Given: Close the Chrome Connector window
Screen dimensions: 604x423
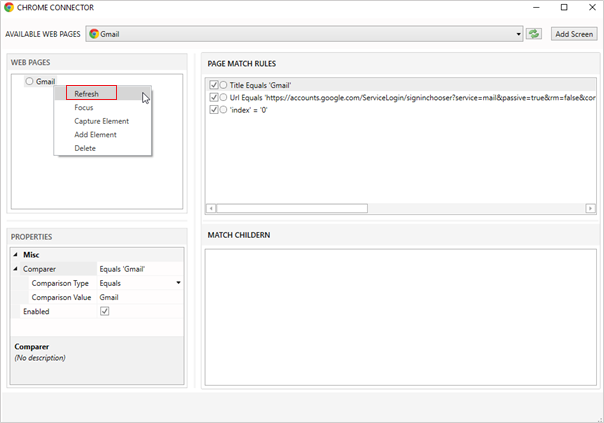Looking at the screenshot, I should (592, 7).
